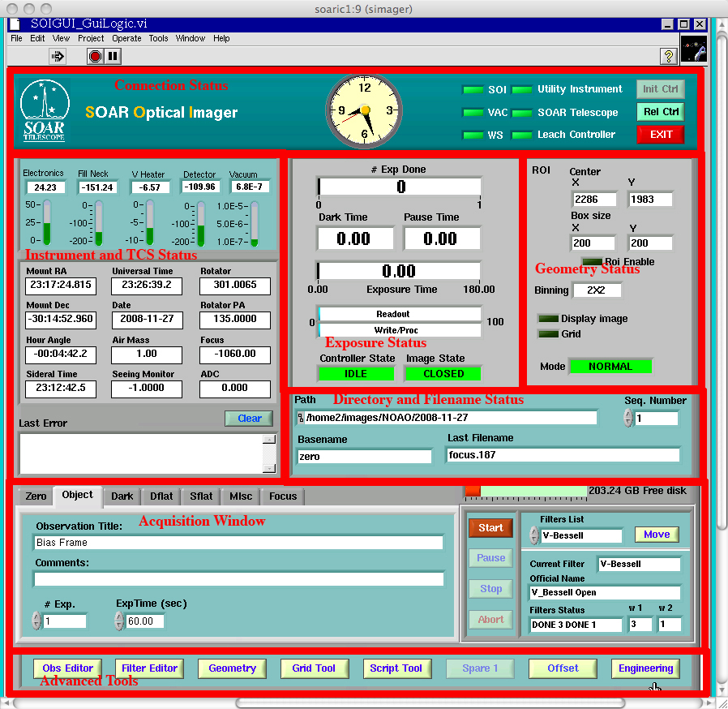Click the Last Error scrollbar down arrow
The width and height of the screenshot is (728, 709).
tap(269, 468)
